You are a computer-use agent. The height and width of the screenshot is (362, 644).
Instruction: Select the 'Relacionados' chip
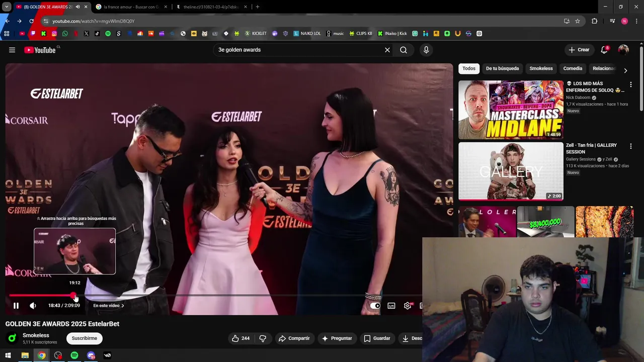coord(604,68)
